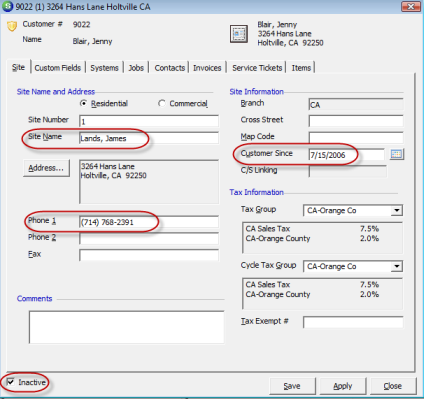Click the Comments text box
This screenshot has height=399, width=424.
126,327
